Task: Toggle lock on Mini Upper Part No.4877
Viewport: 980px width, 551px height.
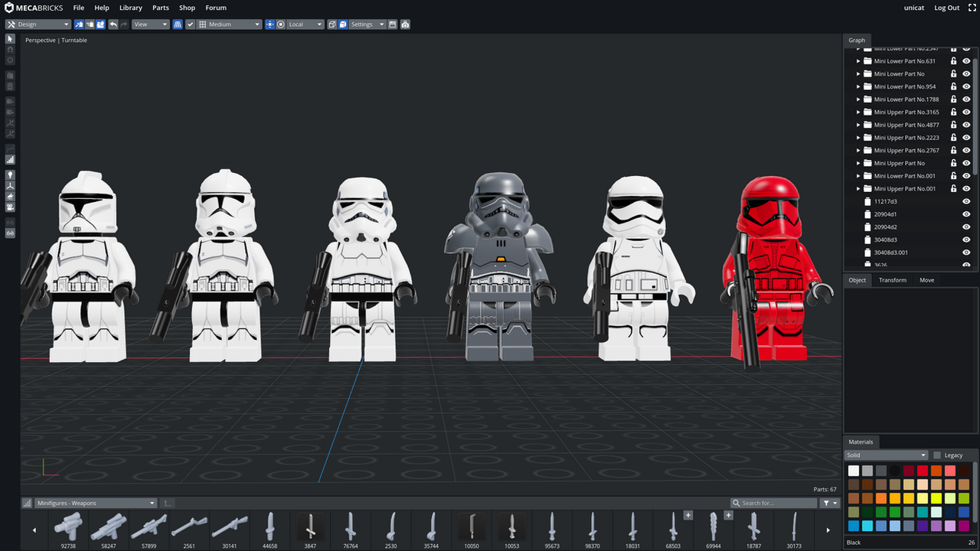Action: (x=953, y=125)
